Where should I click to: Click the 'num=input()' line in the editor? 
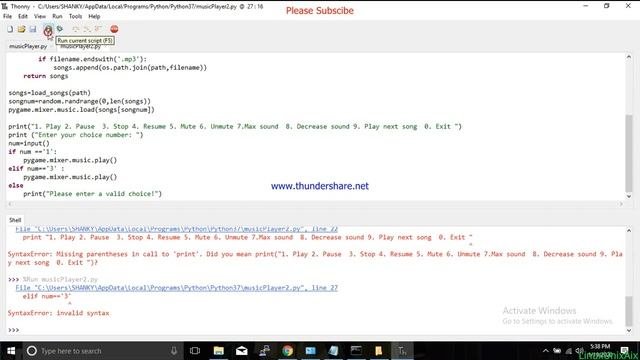pos(29,143)
